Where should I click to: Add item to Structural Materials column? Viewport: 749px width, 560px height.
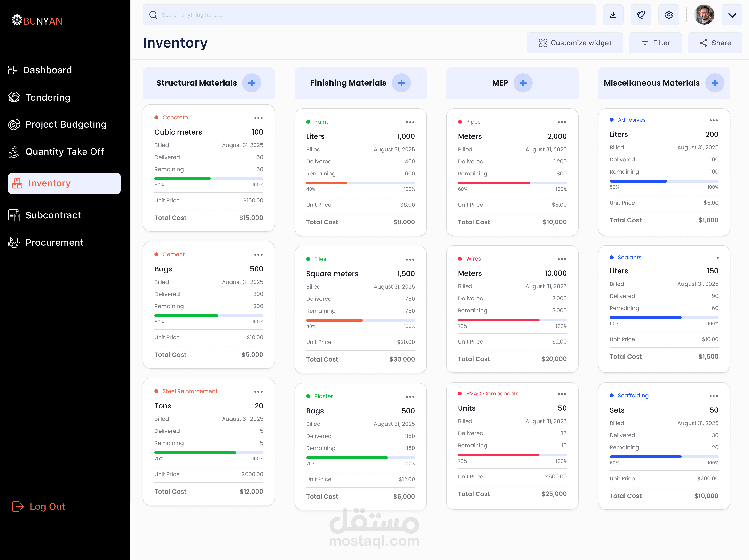pos(251,83)
